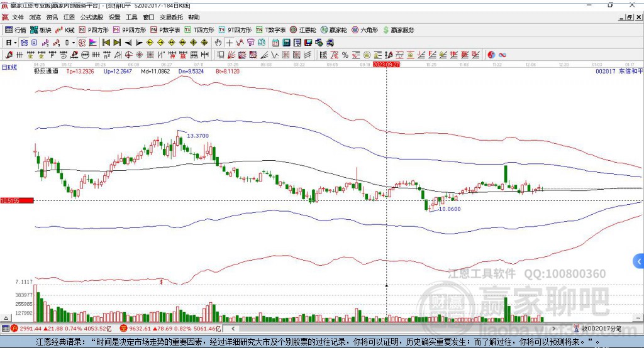
Task: Open 赢家服务 with the dollar icon
Action: (x=398, y=30)
